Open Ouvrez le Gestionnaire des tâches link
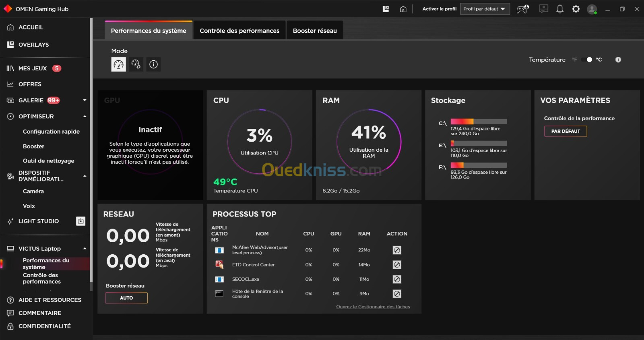 click(x=373, y=307)
